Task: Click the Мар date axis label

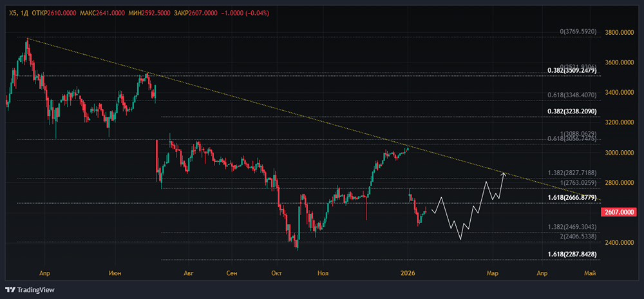Action: click(492, 273)
